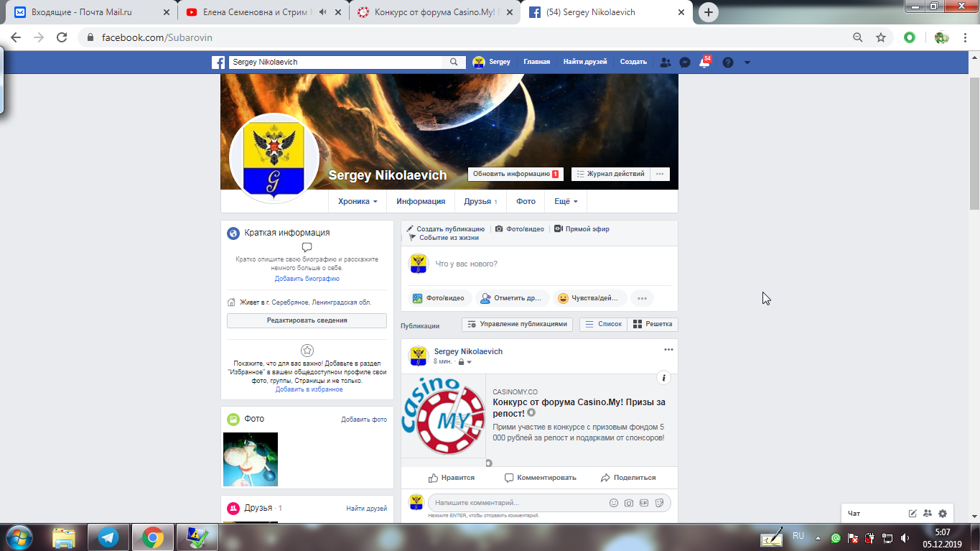Screen dimensions: 980x551
Task: Click the Редактировать сведения button
Action: (307, 320)
